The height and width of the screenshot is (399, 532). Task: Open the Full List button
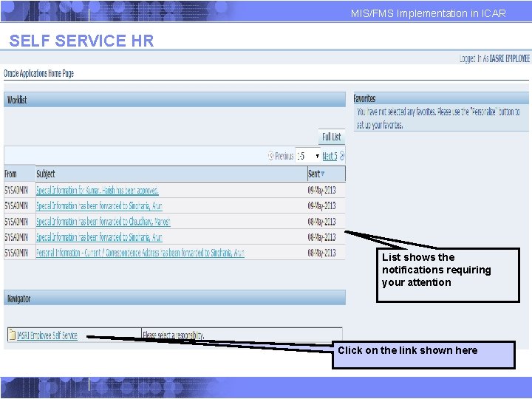tap(332, 137)
